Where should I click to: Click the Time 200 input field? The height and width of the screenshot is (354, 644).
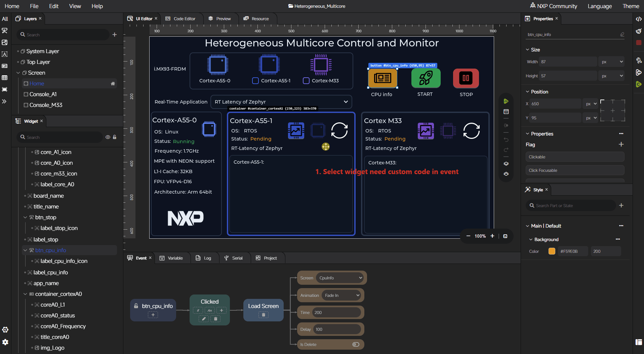tap(336, 312)
